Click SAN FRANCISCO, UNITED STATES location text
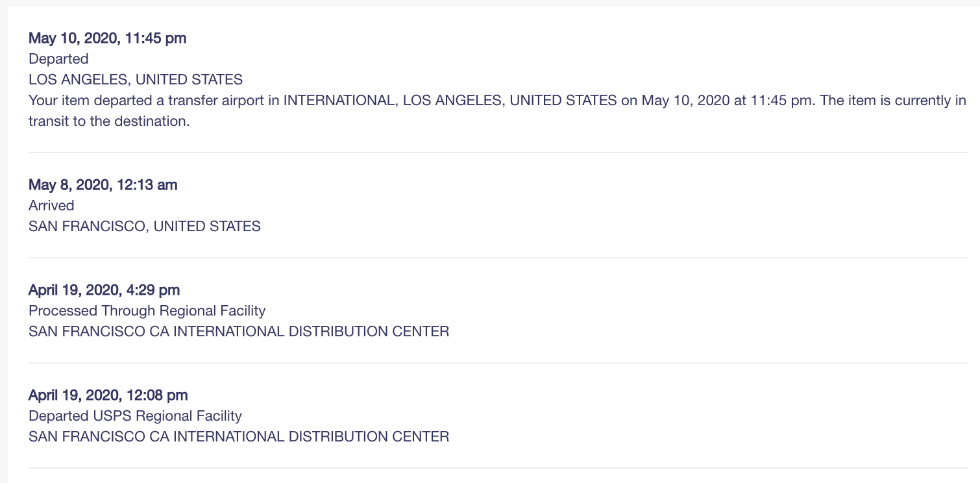 pos(145,227)
